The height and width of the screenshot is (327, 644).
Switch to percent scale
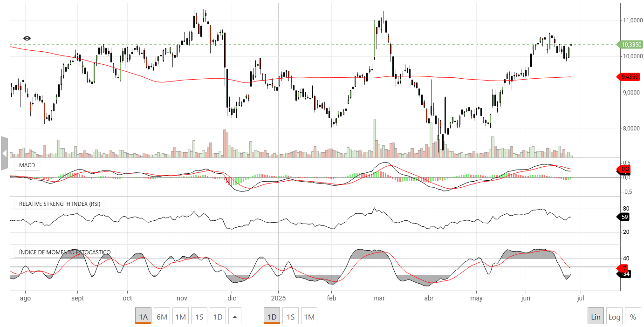pyautogui.click(x=633, y=317)
